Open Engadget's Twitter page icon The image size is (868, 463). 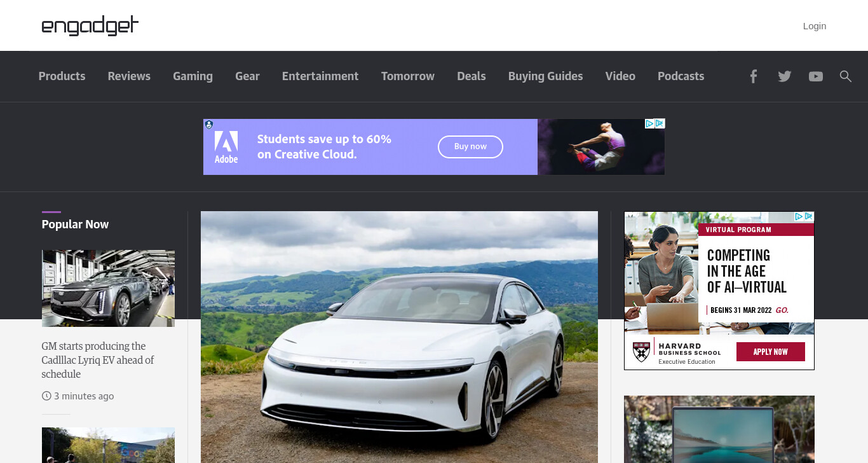point(785,76)
